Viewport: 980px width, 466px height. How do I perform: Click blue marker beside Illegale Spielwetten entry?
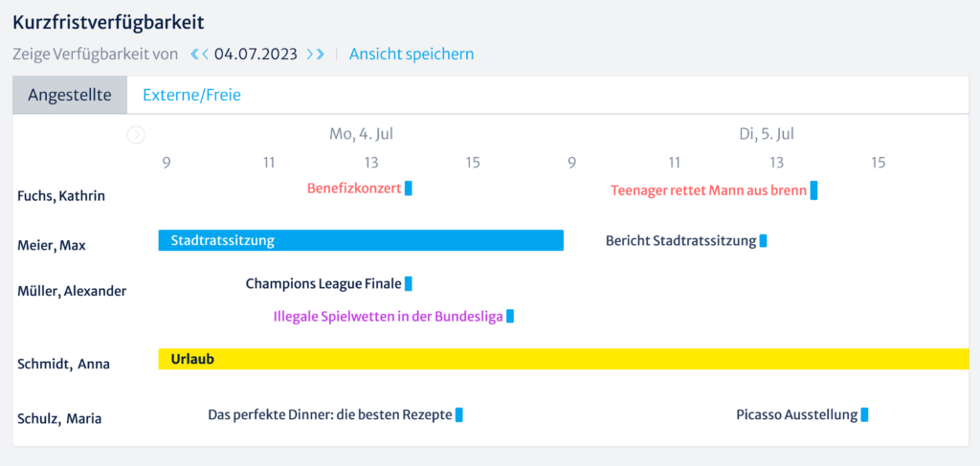click(510, 316)
